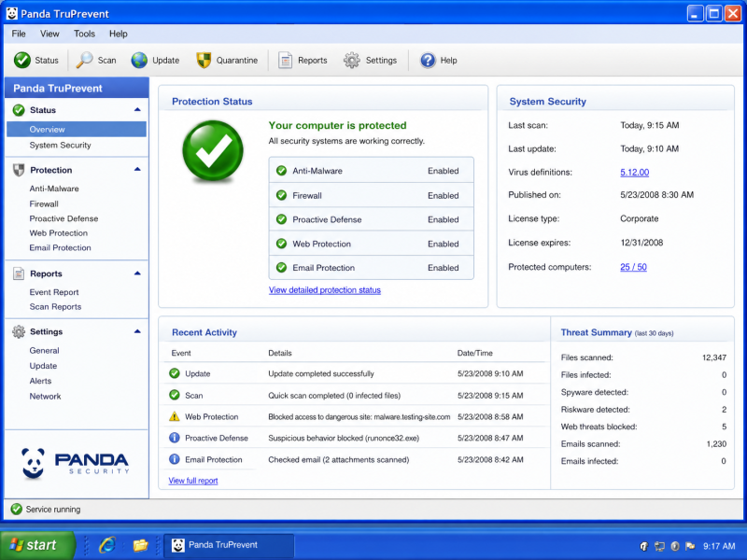
Task: Collapse the Status sidebar section arrow
Action: coord(137,109)
